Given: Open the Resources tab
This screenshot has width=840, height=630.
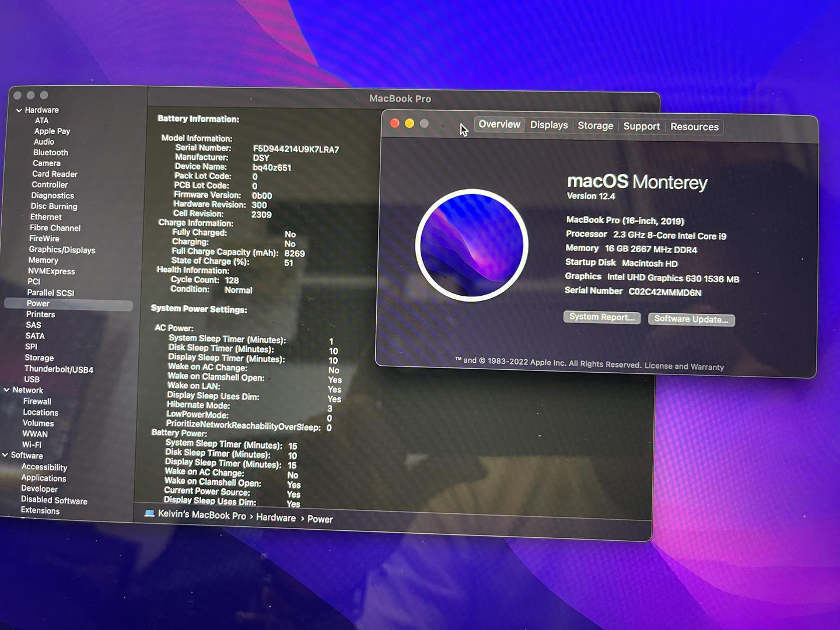Looking at the screenshot, I should 694,127.
